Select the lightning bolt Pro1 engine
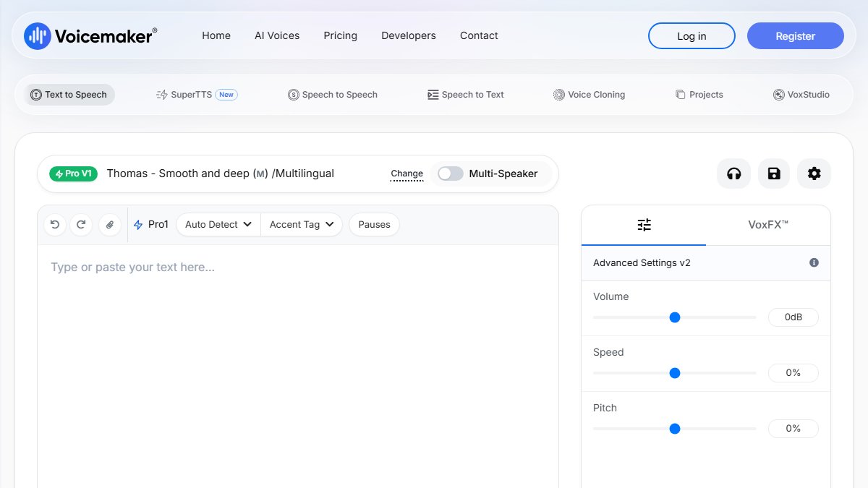This screenshot has width=868, height=488. point(151,225)
